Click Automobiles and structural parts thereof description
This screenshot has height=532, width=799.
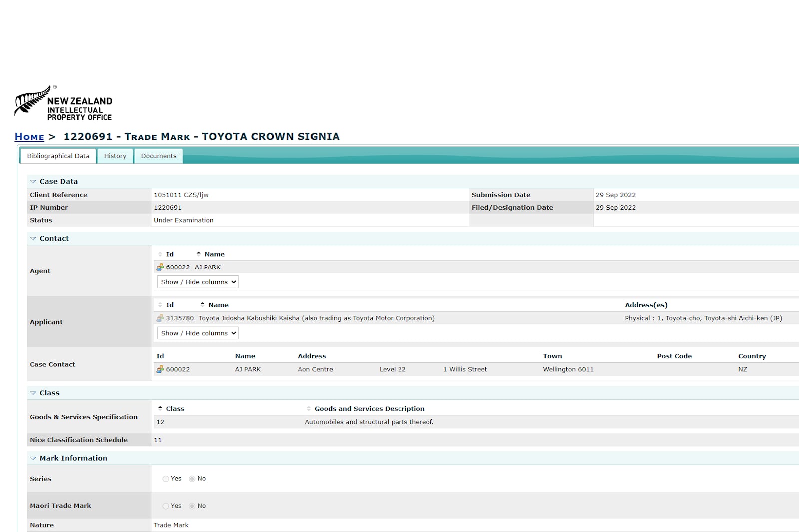pyautogui.click(x=369, y=422)
